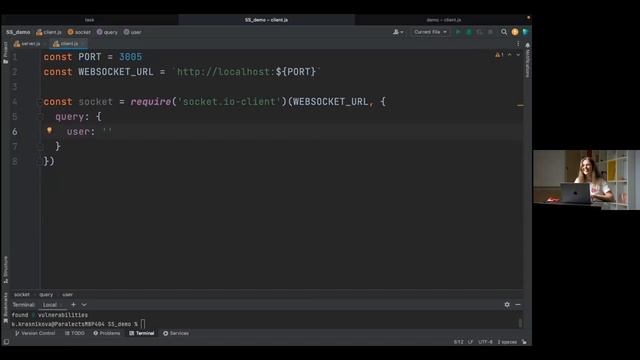Click the yellow warning stripe mark in the editor
Image resolution: width=640 pixels, height=360 pixels.
click(520, 105)
